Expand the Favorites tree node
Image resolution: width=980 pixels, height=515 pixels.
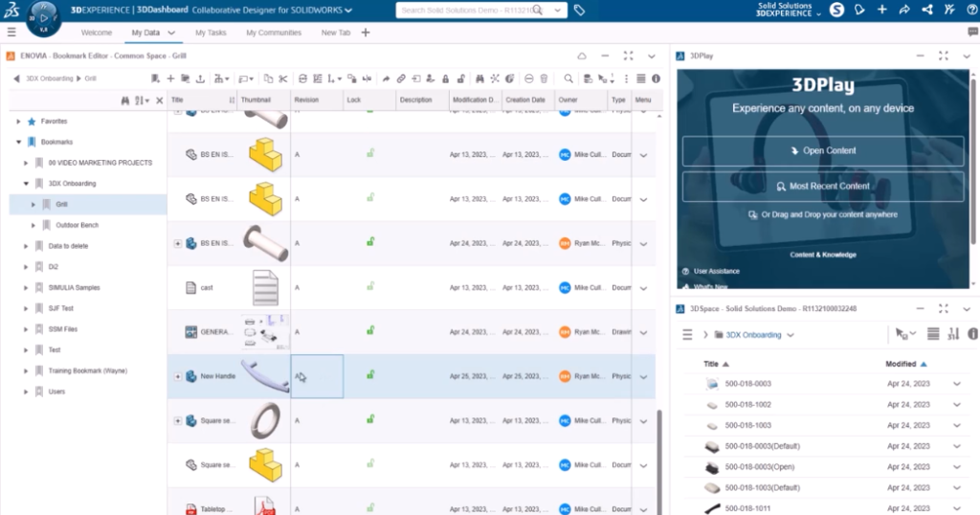point(18,122)
